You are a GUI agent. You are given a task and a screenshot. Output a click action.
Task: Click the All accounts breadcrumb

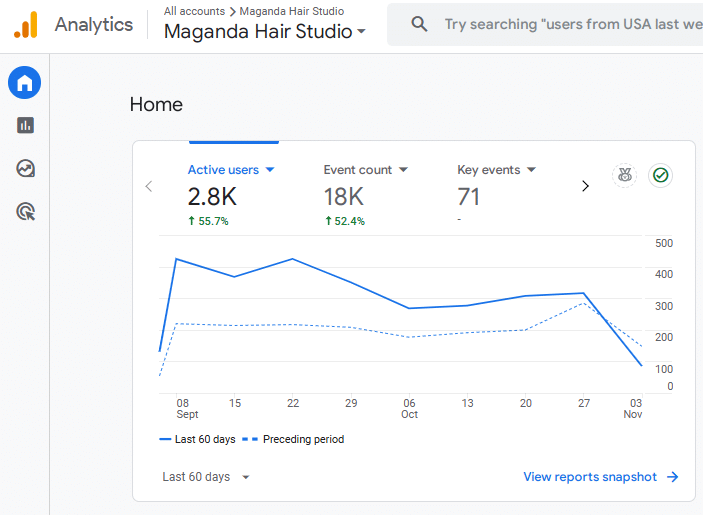(x=194, y=11)
